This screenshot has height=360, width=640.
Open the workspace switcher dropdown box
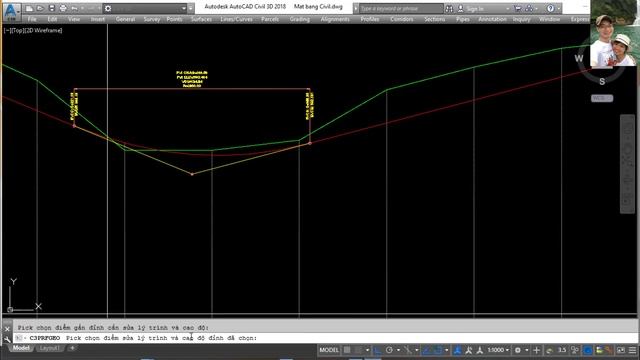pos(145,8)
